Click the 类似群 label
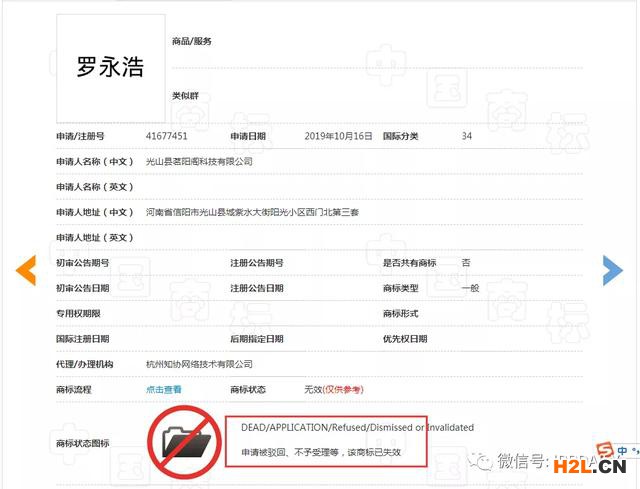The width and height of the screenshot is (640, 489). coord(185,96)
